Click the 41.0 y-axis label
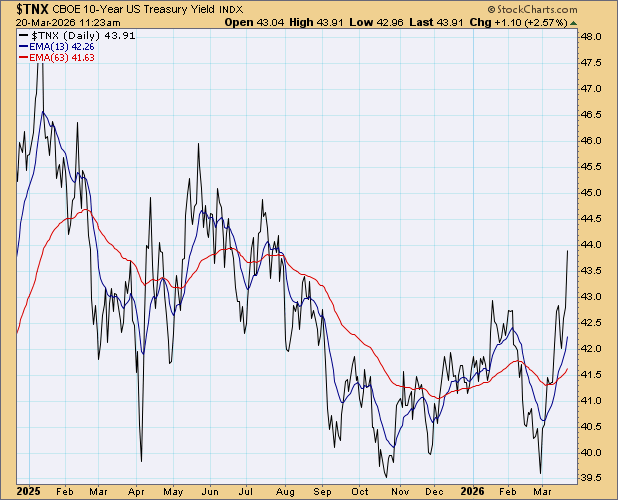This screenshot has height=500, width=618. (x=592, y=401)
